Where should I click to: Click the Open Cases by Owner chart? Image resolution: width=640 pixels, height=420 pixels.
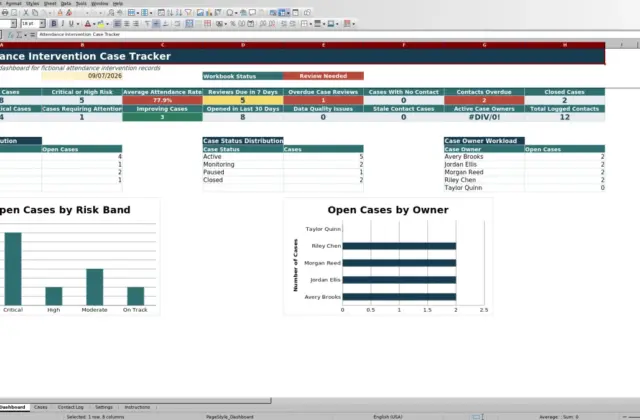tap(388, 257)
